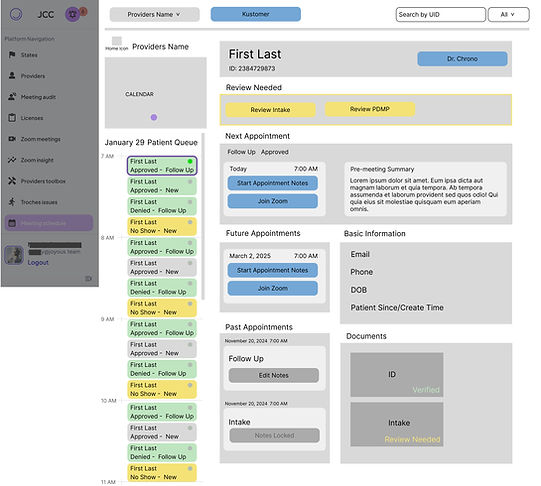The height and width of the screenshot is (486, 541).
Task: Click green status dot on selected patient
Action: (x=190, y=161)
